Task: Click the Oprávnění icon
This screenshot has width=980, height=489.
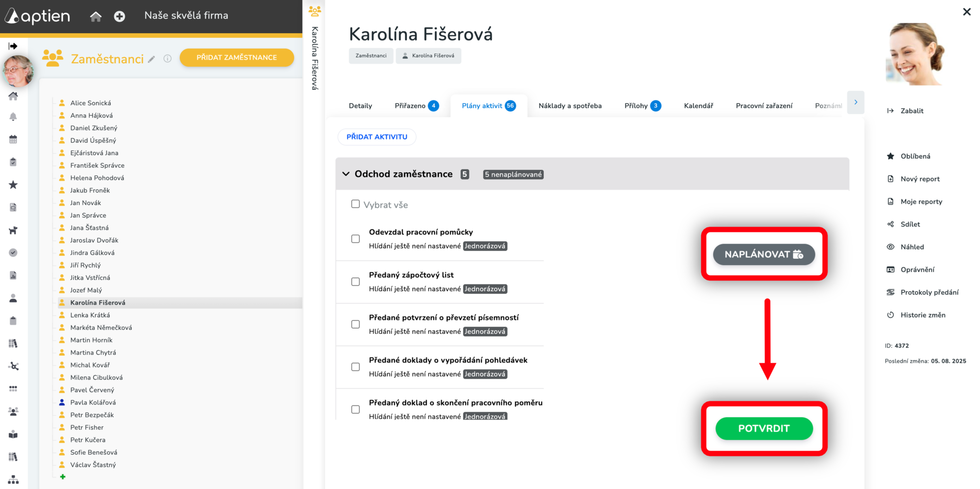Action: (891, 270)
